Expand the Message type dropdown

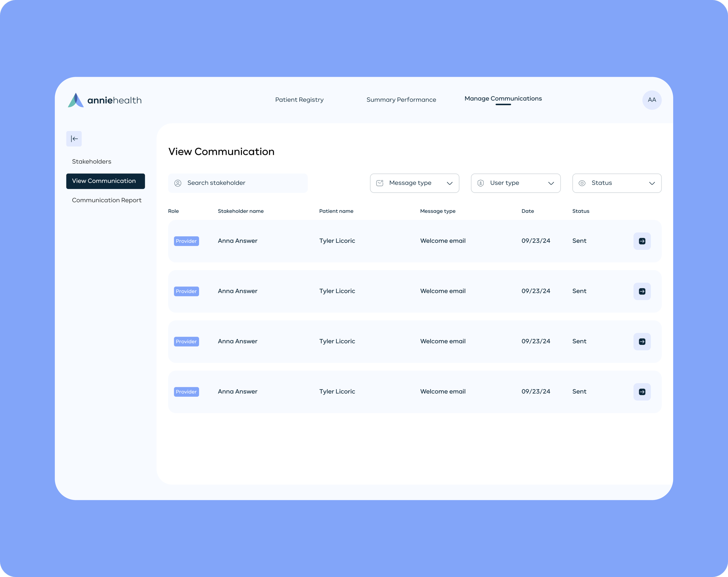[x=414, y=183]
